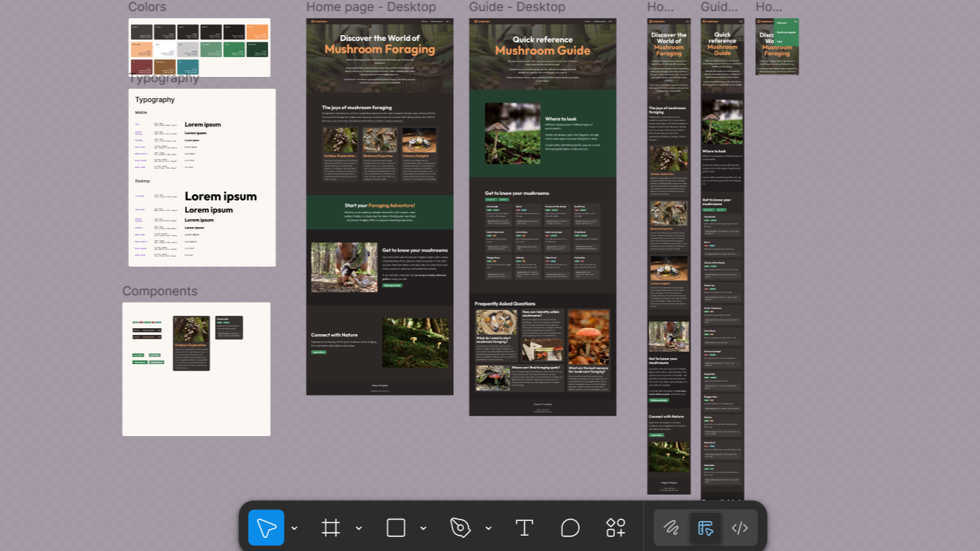This screenshot has width=980, height=551.
Task: Open the Actions and components tool
Action: pyautogui.click(x=616, y=528)
